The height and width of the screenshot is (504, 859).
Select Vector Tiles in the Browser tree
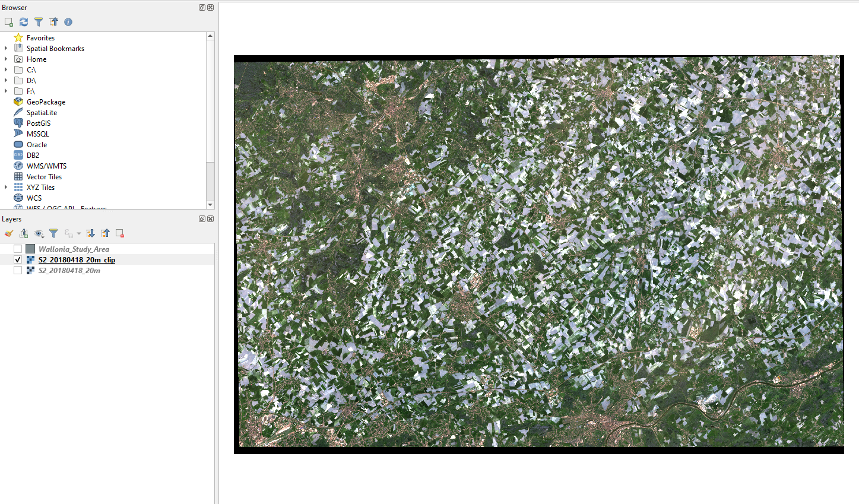pos(44,177)
